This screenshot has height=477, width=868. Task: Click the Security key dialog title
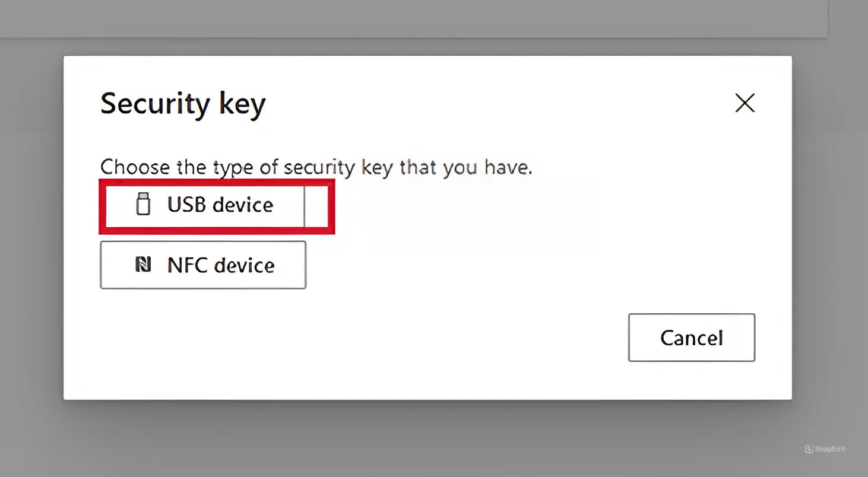point(183,104)
